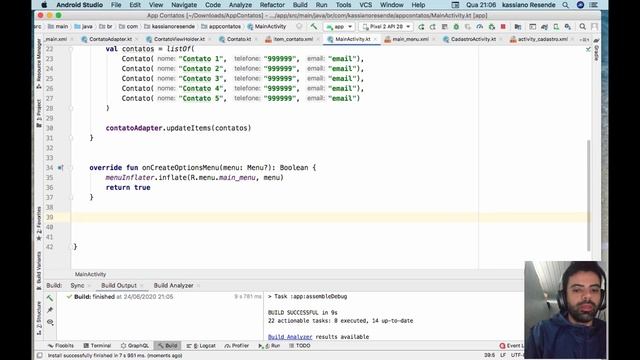
Task: Select the Build Output tab
Action: [119, 285]
